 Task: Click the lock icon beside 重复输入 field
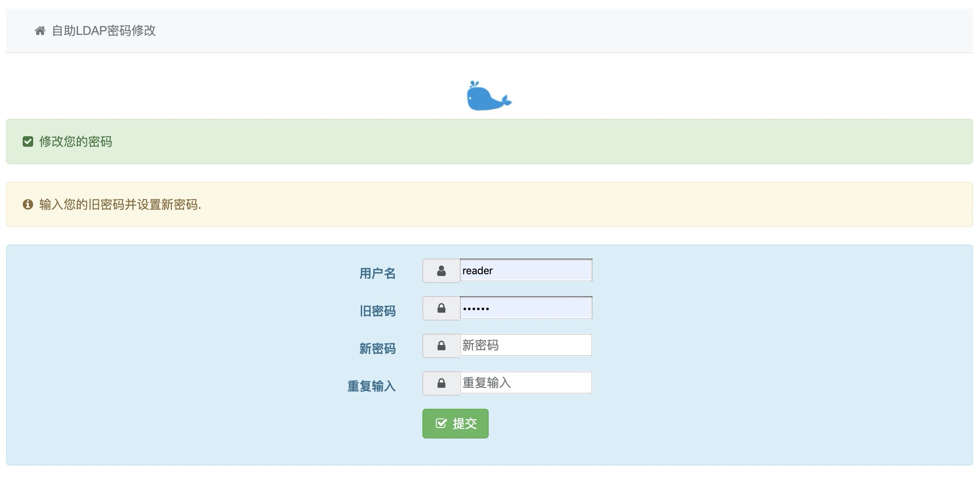[x=441, y=383]
